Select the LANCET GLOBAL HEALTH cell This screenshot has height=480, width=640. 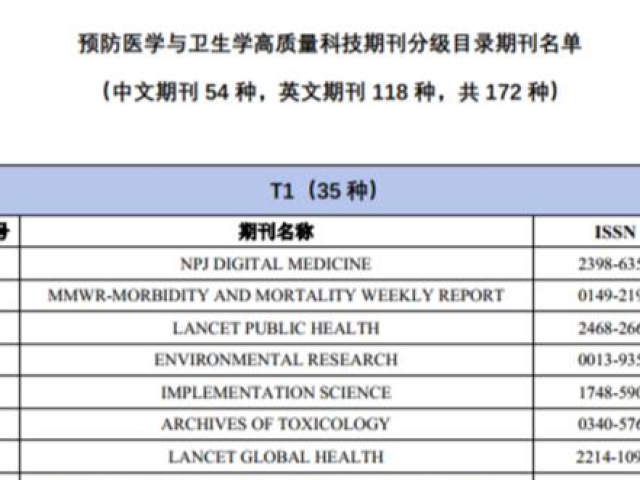pyautogui.click(x=276, y=456)
